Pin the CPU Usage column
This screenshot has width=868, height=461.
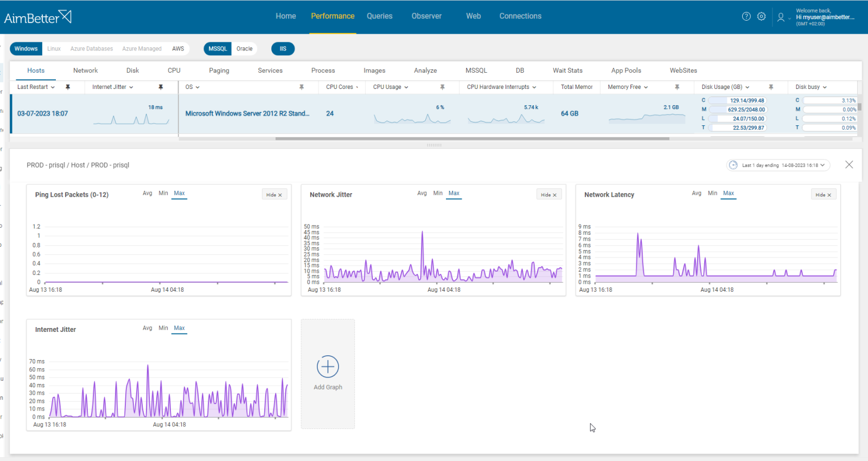(442, 87)
